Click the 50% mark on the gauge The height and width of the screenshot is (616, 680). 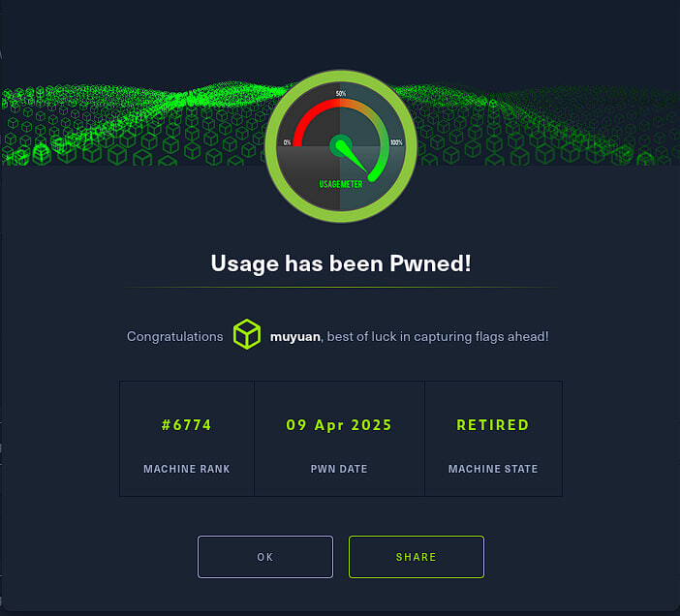[341, 93]
